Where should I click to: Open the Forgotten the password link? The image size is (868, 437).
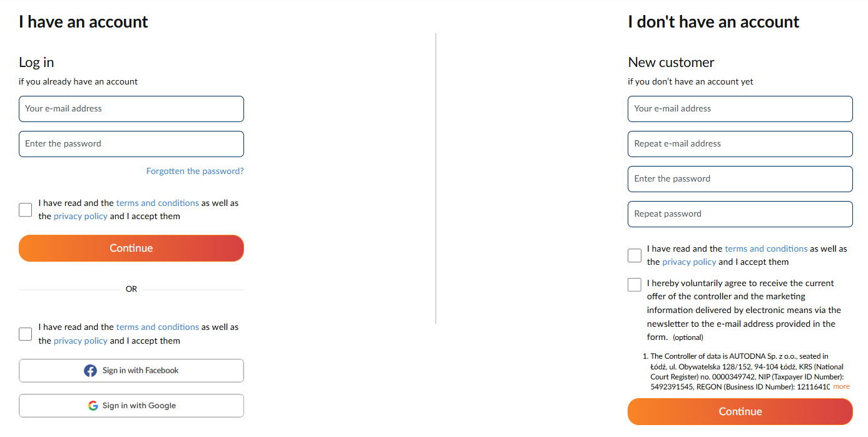tap(195, 171)
